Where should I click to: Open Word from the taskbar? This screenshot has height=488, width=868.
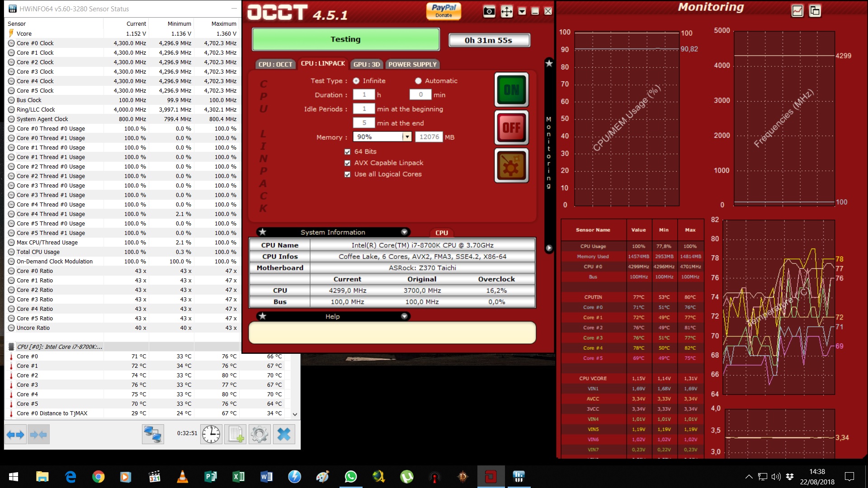tap(266, 477)
